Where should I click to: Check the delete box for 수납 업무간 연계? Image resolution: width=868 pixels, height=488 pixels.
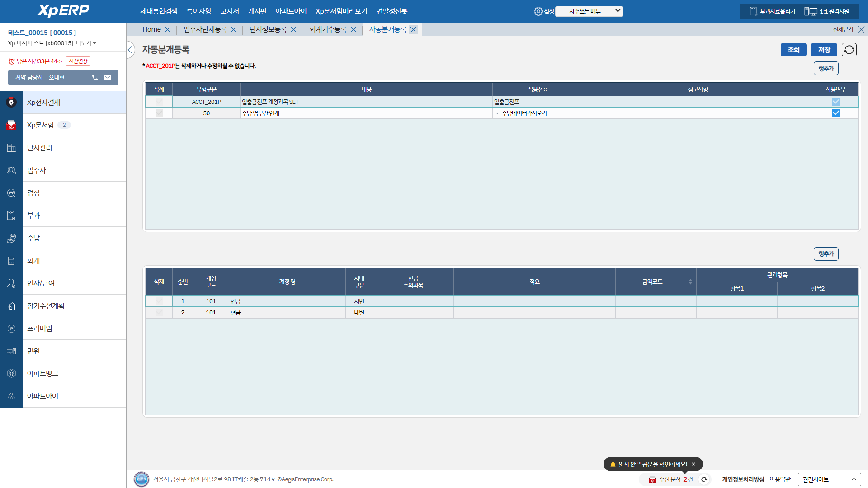159,113
